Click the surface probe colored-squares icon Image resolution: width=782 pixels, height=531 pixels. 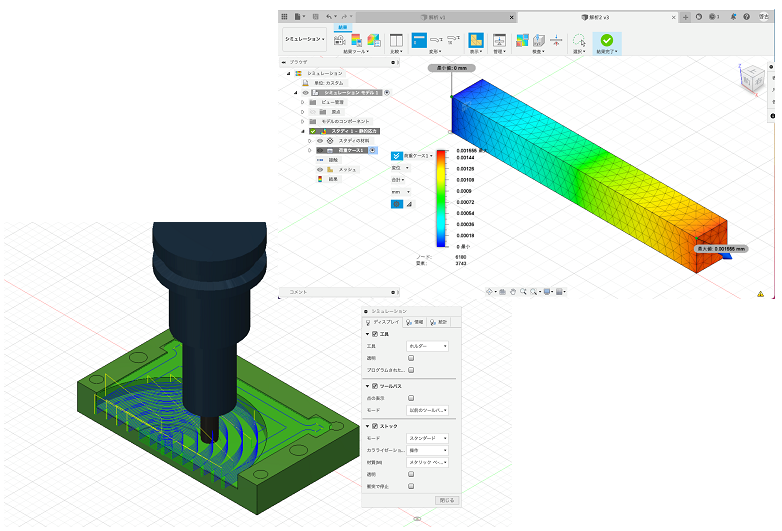click(x=522, y=40)
